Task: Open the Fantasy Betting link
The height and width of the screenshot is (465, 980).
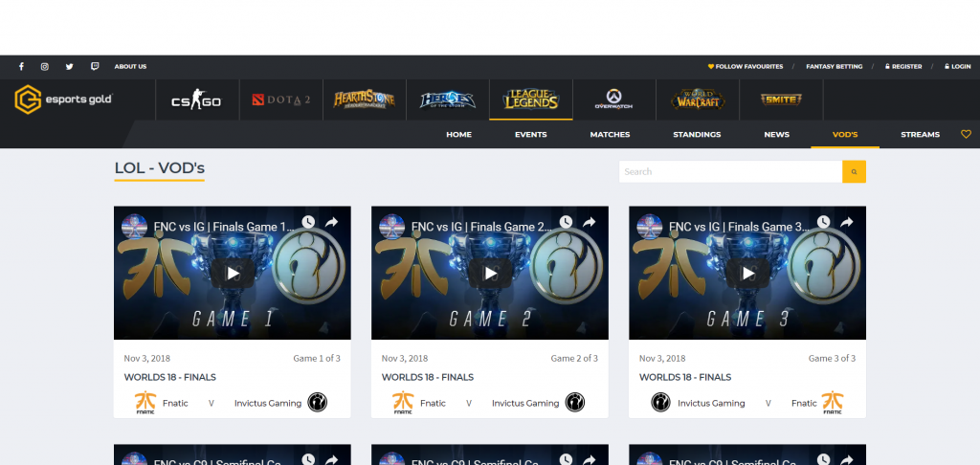Action: [x=834, y=67]
